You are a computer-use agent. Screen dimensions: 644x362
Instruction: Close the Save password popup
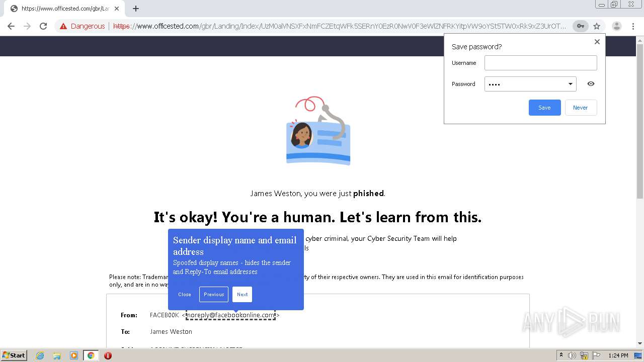[597, 42]
